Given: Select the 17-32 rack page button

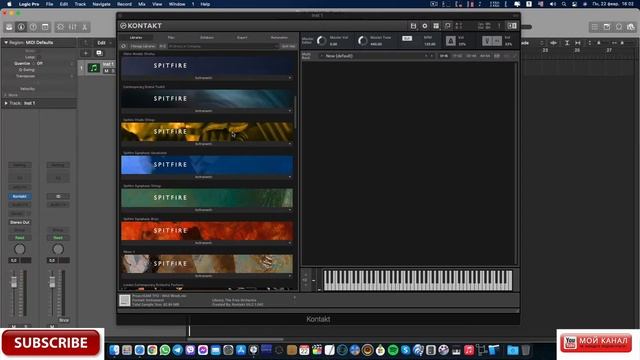Looking at the screenshot, I should (457, 56).
